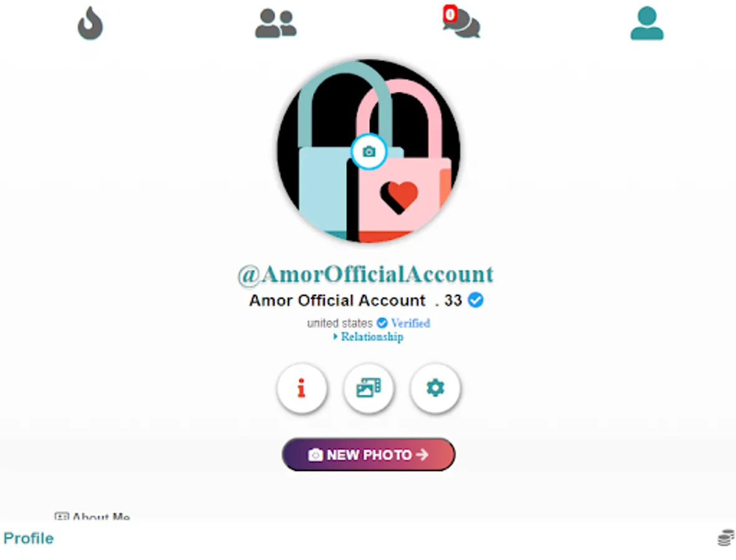Click the blue verified badge beside 33
Viewport: 736px width, 560px height.
(476, 300)
